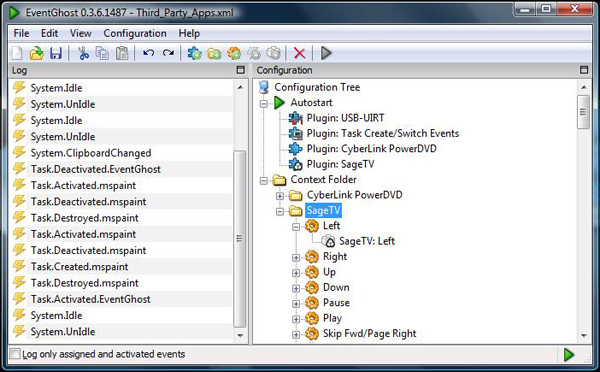
Task: Select the System.ClipboardChanged log entry
Action: (x=91, y=153)
